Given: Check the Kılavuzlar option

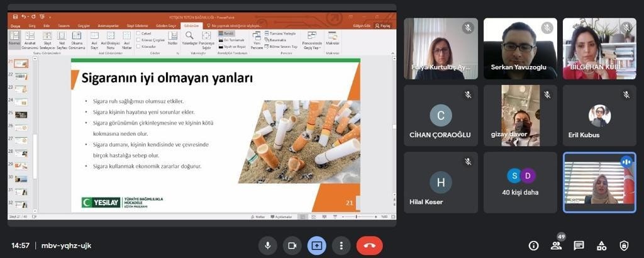Looking at the screenshot, I should (x=139, y=47).
